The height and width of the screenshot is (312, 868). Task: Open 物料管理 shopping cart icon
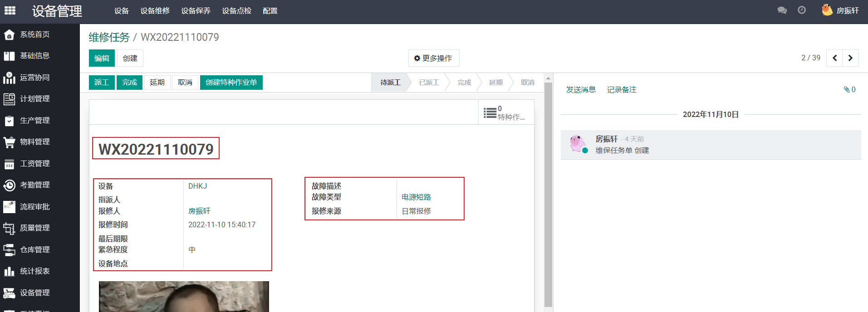pyautogui.click(x=9, y=142)
